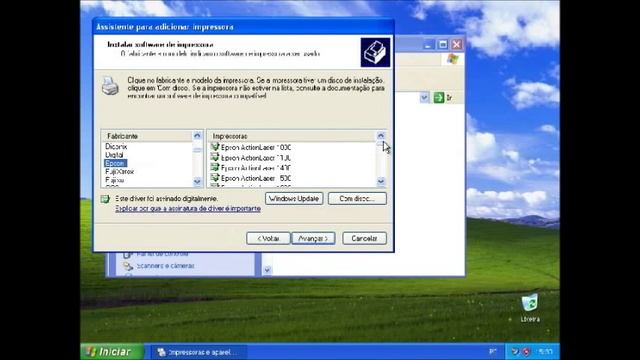Go back with the Voltar button

pyautogui.click(x=268, y=238)
